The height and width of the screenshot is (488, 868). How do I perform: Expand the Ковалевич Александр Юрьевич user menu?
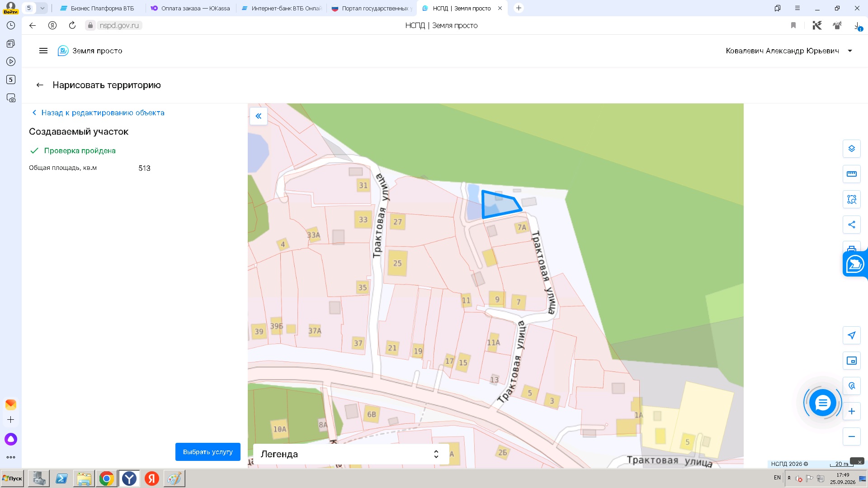click(x=789, y=51)
